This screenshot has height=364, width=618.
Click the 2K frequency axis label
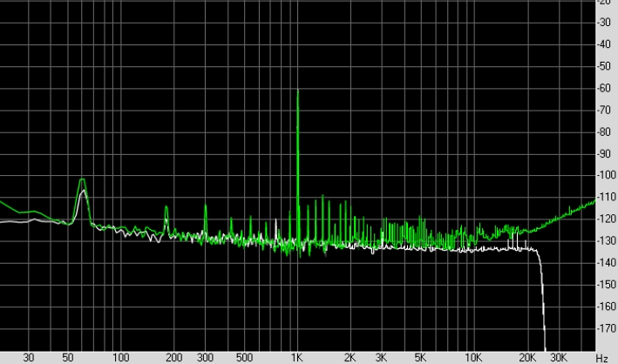350,358
